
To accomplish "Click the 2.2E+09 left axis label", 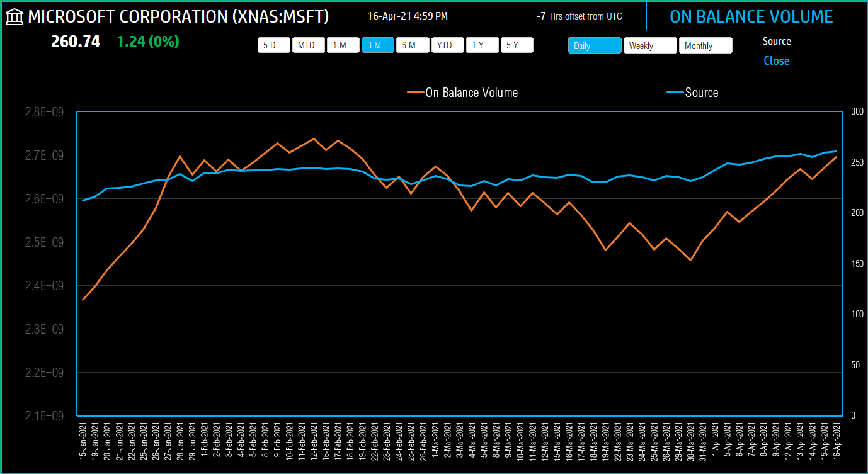I will [x=45, y=373].
